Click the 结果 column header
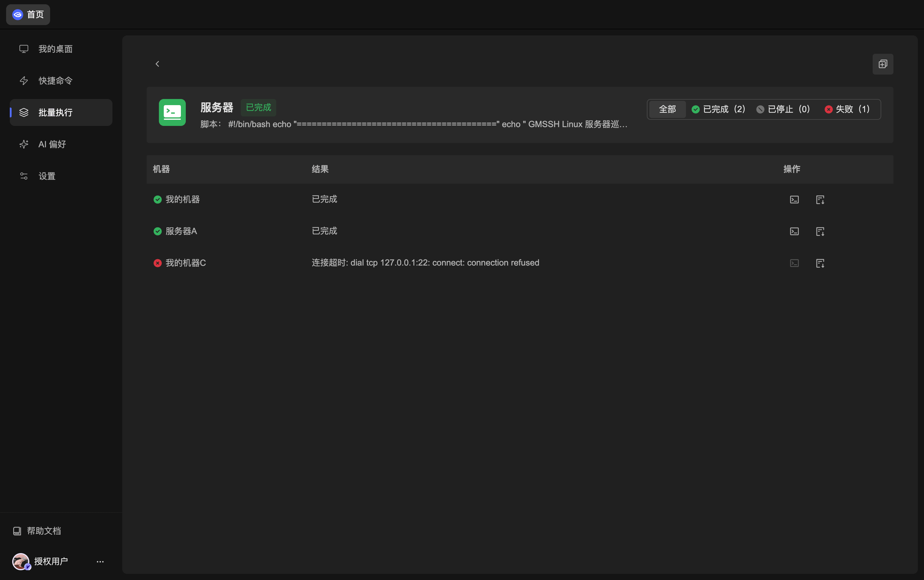This screenshot has width=924, height=580. tap(320, 169)
